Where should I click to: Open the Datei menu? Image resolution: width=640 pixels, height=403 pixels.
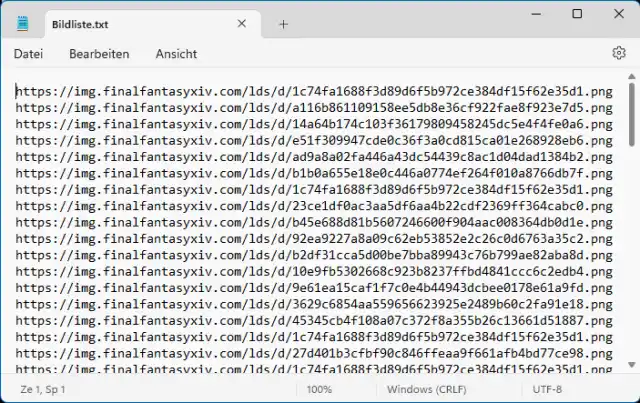pyautogui.click(x=28, y=54)
